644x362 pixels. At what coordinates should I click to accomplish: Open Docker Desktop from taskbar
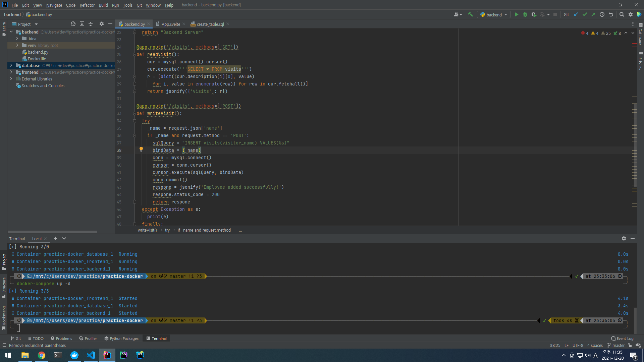(x=74, y=355)
